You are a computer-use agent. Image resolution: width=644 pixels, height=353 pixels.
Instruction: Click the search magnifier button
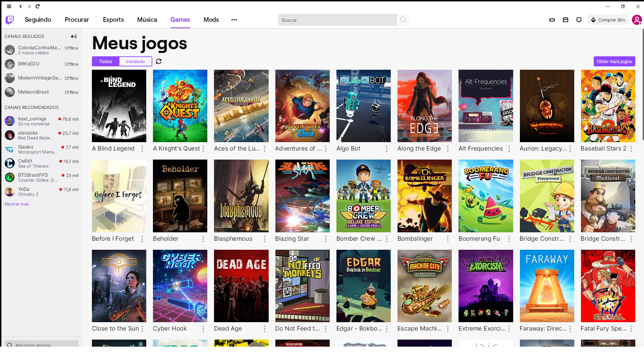coord(403,20)
